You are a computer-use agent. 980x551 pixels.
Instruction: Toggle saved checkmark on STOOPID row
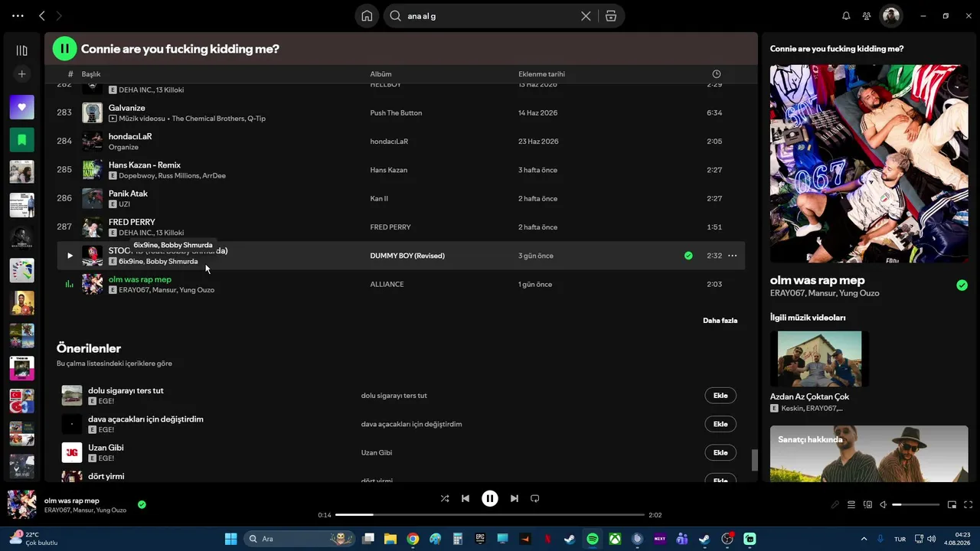click(688, 256)
